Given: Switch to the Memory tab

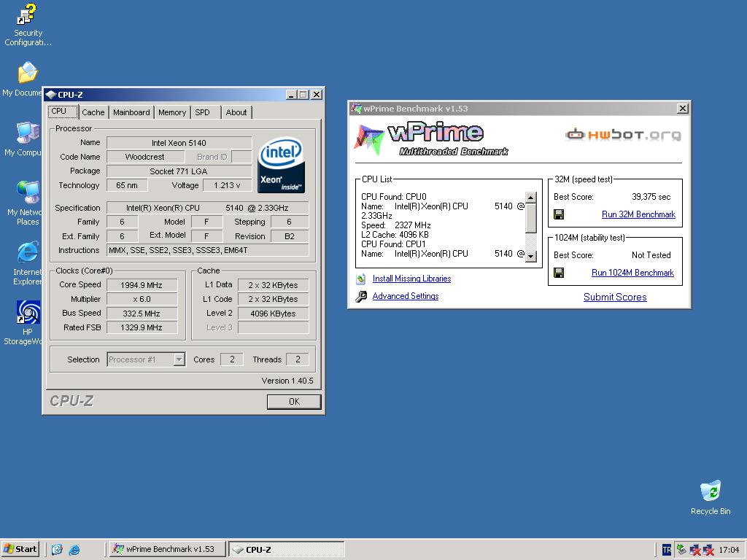Looking at the screenshot, I should pyautogui.click(x=172, y=112).
